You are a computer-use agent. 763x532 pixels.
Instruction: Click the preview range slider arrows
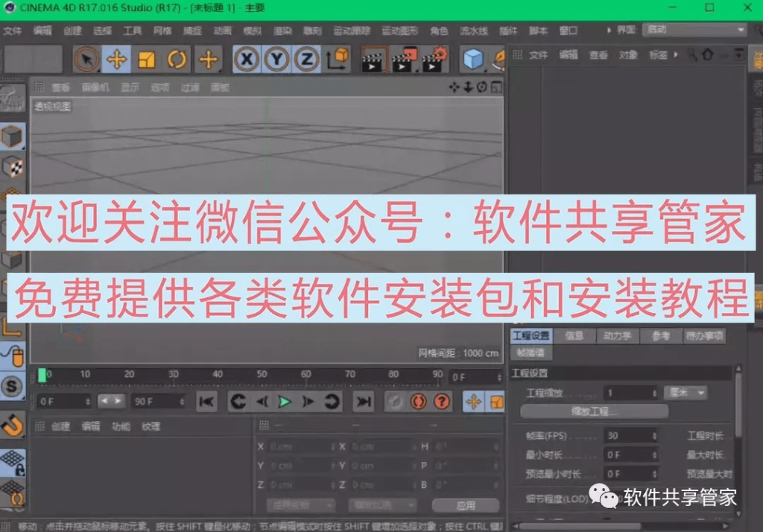112,401
